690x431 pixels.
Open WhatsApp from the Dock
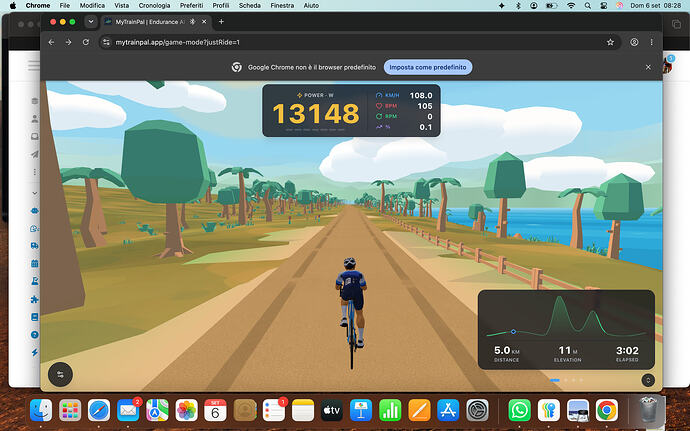click(520, 410)
